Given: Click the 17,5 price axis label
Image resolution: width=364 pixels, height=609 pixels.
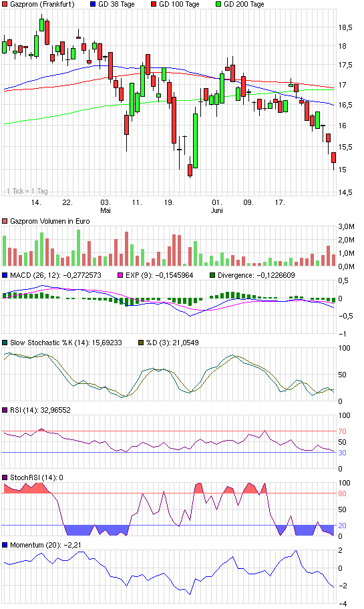Looking at the screenshot, I should tap(345, 65).
